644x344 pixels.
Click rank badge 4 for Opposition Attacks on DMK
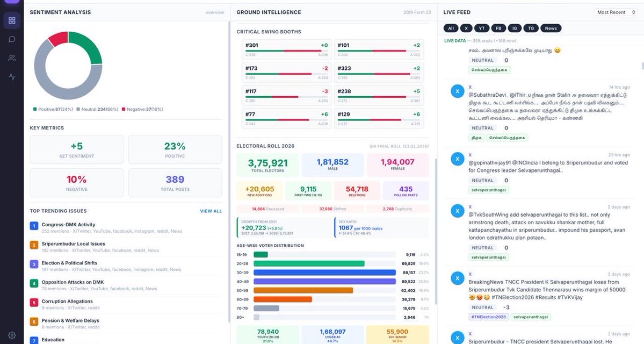34,284
